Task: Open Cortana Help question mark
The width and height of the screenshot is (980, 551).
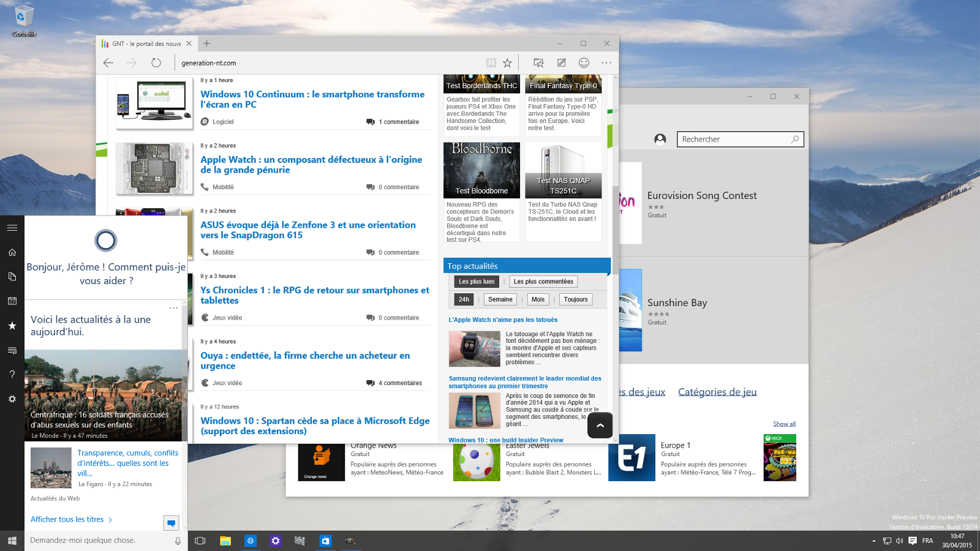Action: coord(12,375)
